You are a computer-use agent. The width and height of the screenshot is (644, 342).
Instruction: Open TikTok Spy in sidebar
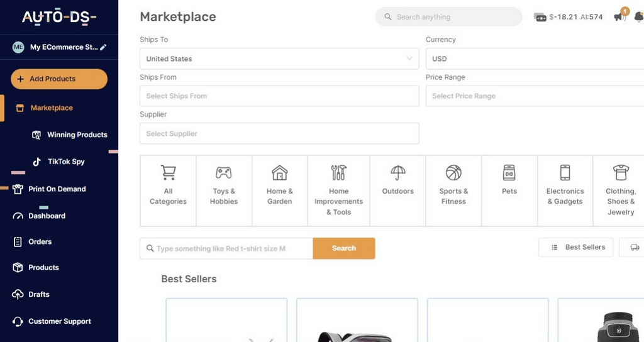66,162
